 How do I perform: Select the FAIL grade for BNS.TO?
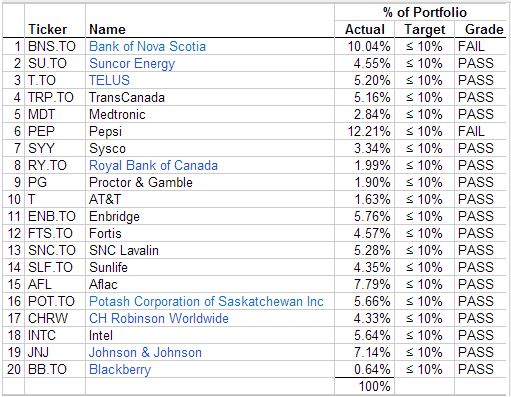coord(480,46)
